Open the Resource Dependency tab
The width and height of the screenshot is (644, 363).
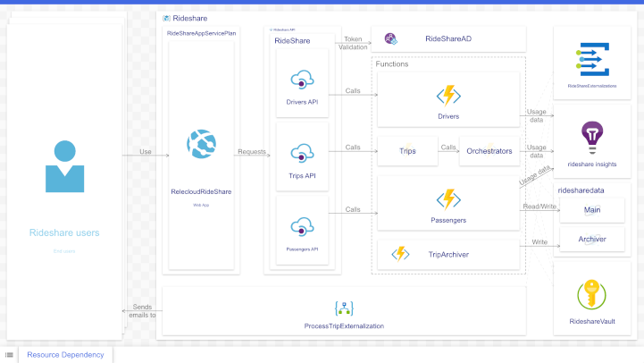tap(65, 355)
